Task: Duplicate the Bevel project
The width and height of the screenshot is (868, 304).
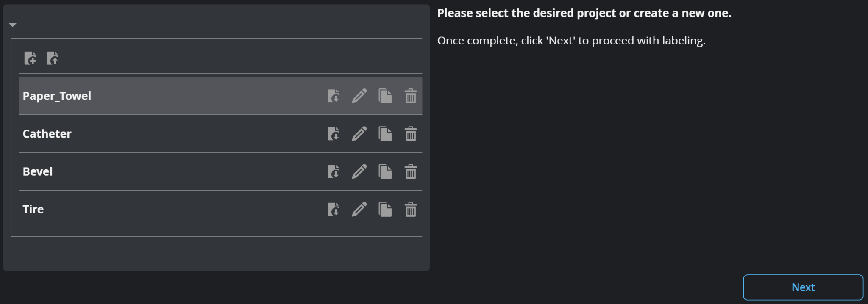Action: pyautogui.click(x=385, y=171)
